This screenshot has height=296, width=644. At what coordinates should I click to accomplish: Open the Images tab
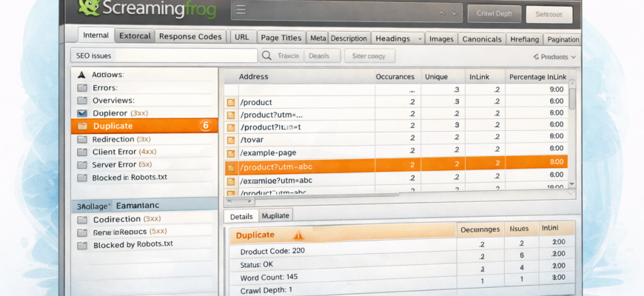click(x=441, y=39)
